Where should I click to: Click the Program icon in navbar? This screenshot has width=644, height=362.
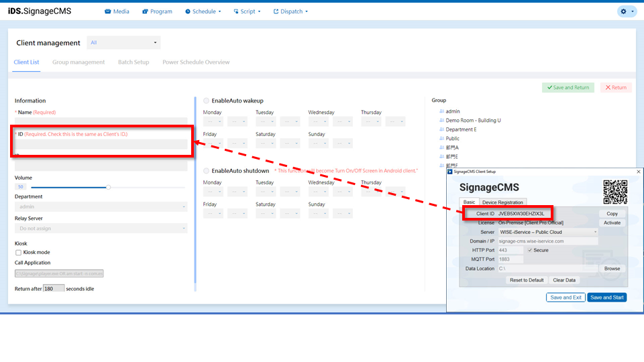(146, 11)
